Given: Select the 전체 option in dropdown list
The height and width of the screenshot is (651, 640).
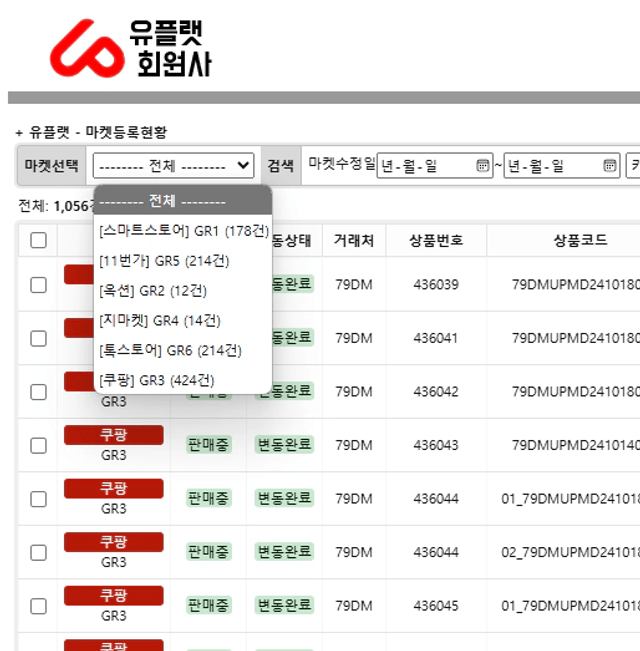Looking at the screenshot, I should click(183, 201).
